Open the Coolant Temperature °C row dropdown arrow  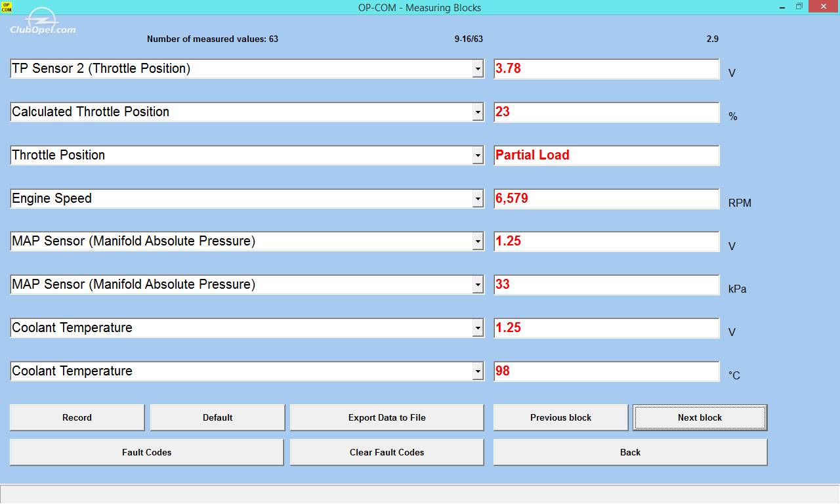[x=478, y=371]
